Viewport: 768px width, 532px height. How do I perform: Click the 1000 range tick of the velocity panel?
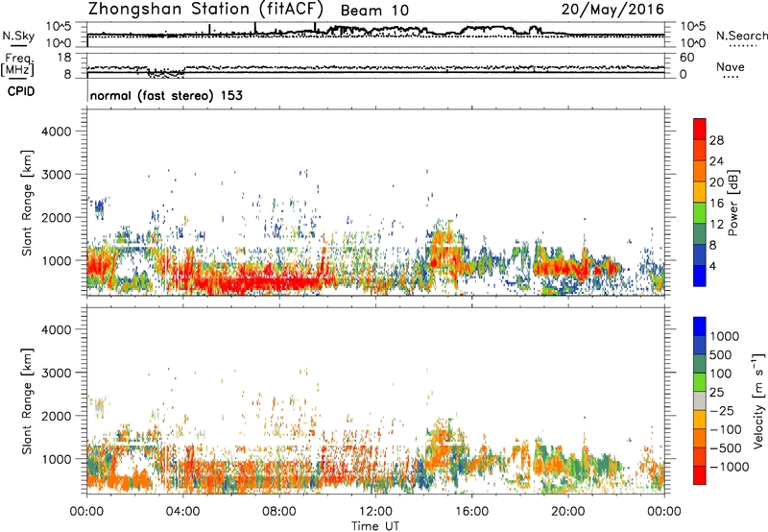[x=57, y=459]
